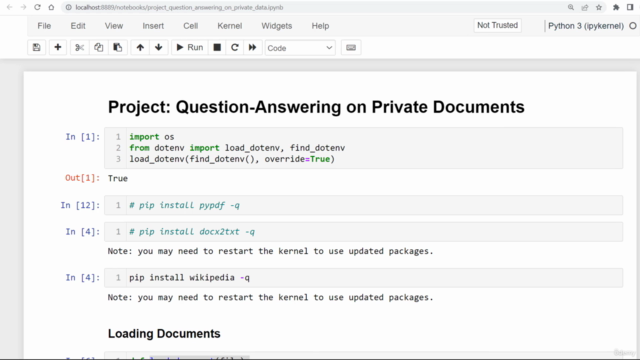Click restart kernel note under docx2txt cell
The height and width of the screenshot is (360, 640).
[x=270, y=251]
